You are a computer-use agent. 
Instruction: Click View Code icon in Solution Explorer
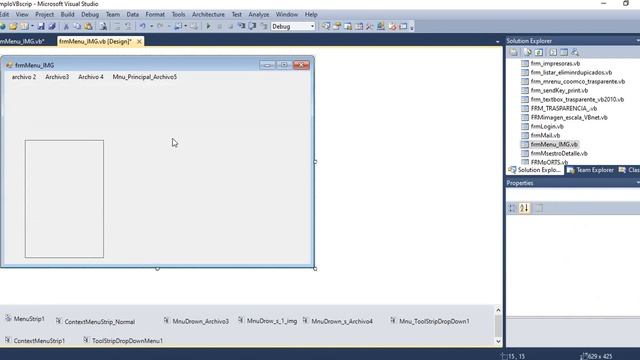click(x=553, y=52)
